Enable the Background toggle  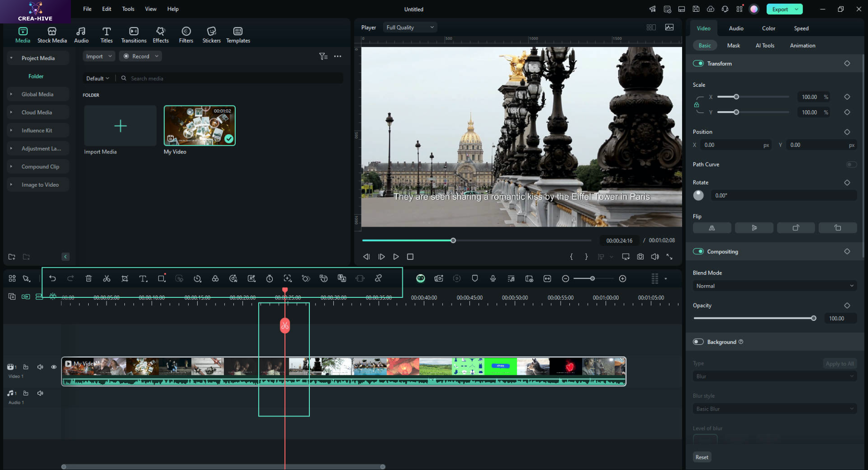click(x=698, y=342)
